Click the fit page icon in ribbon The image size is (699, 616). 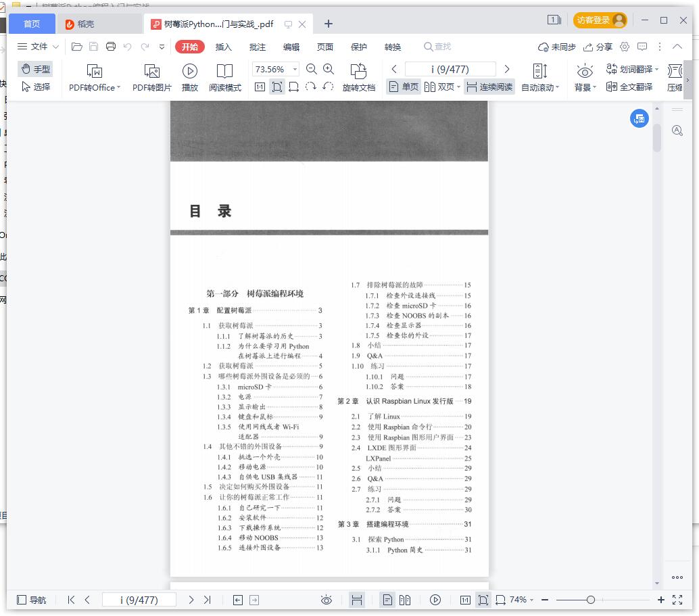pos(277,87)
